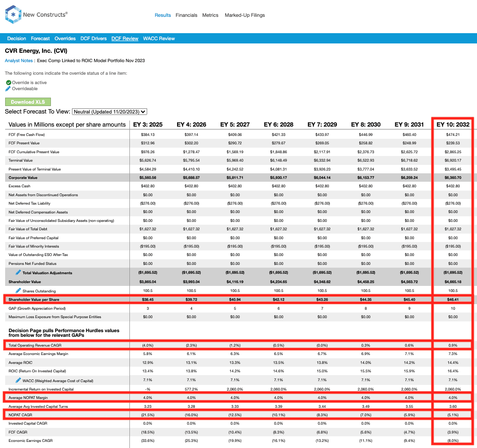Image resolution: width=477 pixels, height=448 pixels.
Task: Click the WACC row label
Action: click(58, 381)
